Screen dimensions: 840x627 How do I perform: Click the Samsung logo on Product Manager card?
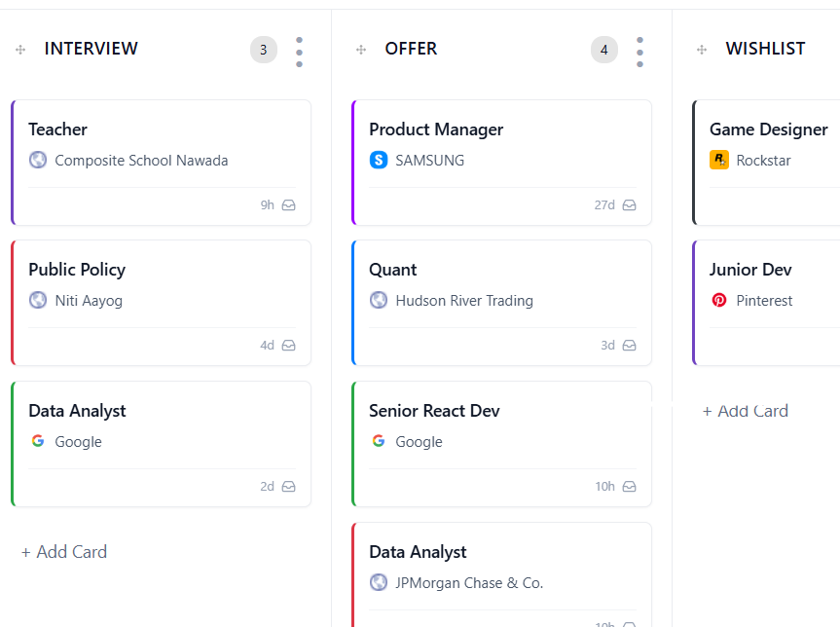[x=379, y=160]
